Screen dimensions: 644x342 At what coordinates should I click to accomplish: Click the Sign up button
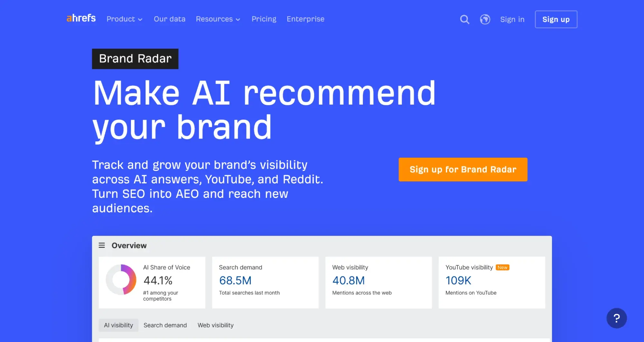point(556,19)
